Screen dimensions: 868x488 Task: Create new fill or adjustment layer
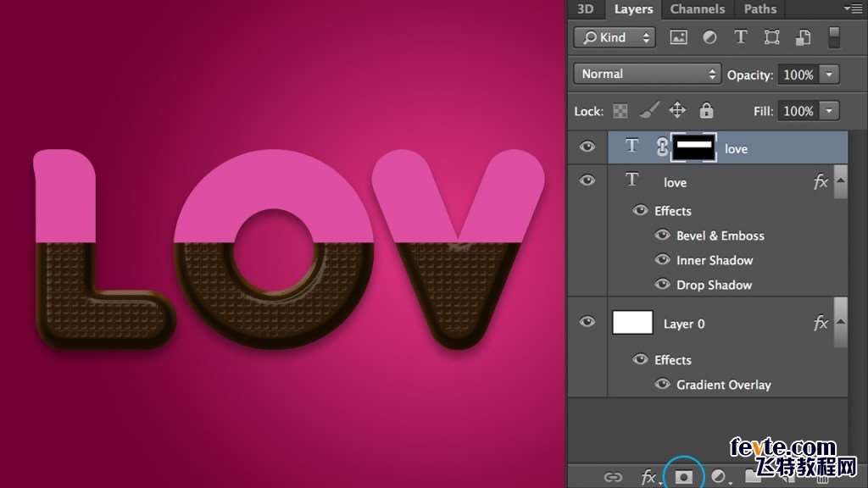tap(719, 476)
